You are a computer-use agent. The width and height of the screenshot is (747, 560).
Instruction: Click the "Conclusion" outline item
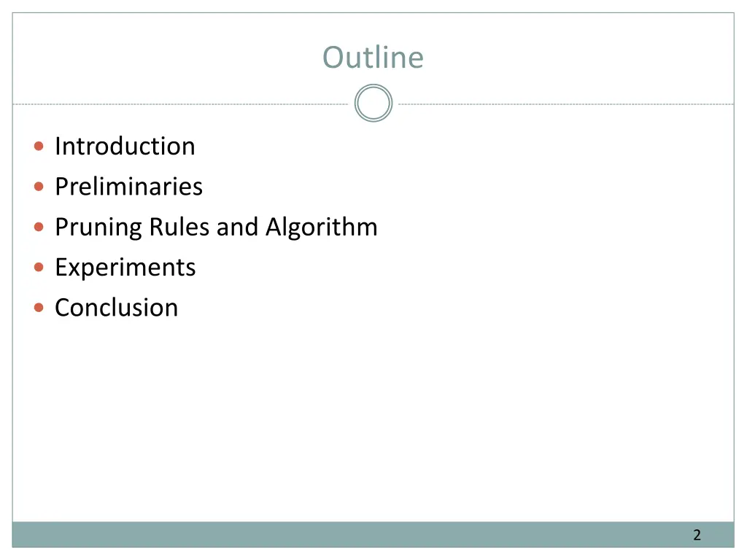tap(116, 308)
